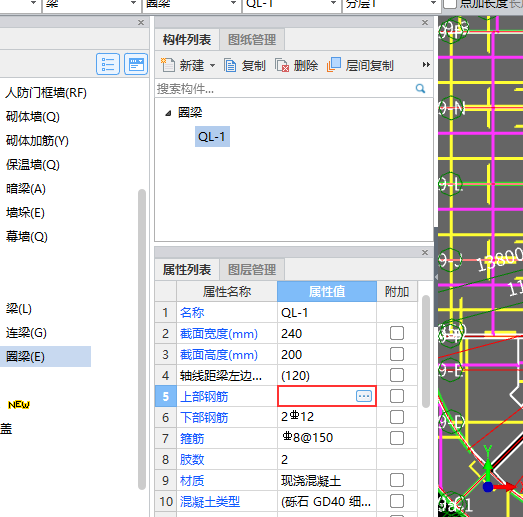The height and width of the screenshot is (517, 523).
Task: Select 暗梁(A) in navigation list
Action: (26, 189)
